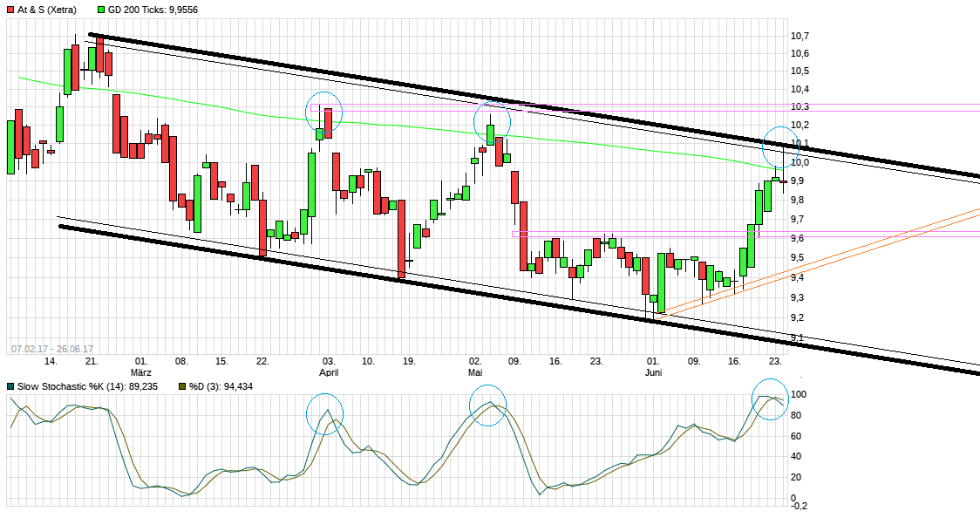This screenshot has height=518, width=980.
Task: Click stochastic scale value 80
Action: pyautogui.click(x=796, y=415)
